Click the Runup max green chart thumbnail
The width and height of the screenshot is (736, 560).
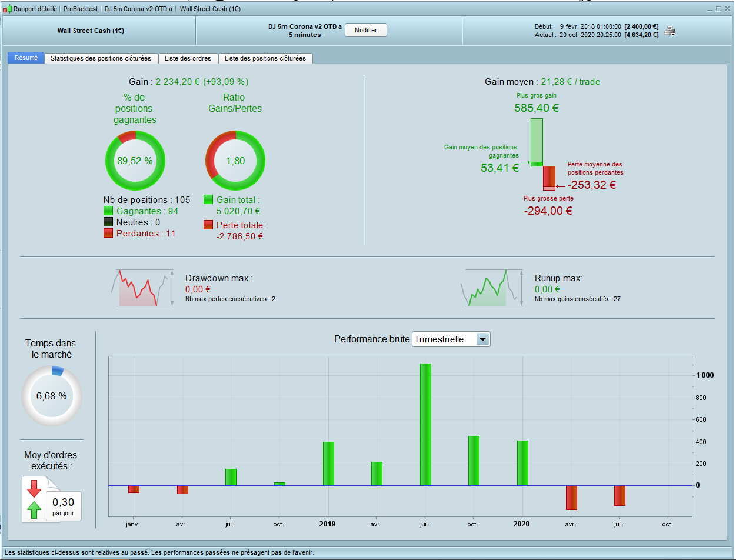click(x=492, y=288)
